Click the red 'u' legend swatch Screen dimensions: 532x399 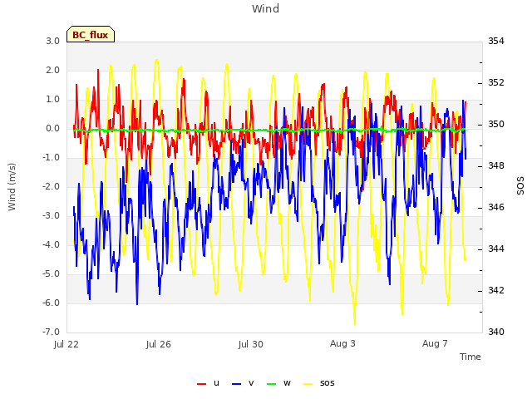coord(201,384)
